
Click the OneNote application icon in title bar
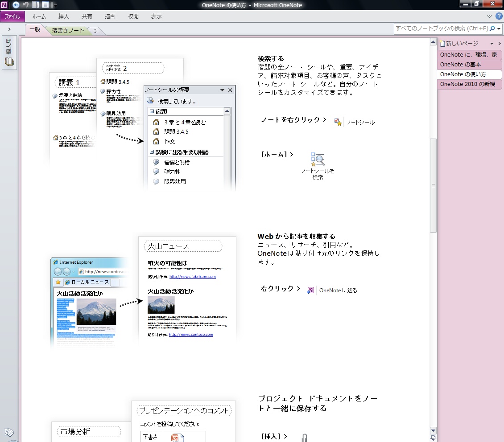[x=4, y=5]
